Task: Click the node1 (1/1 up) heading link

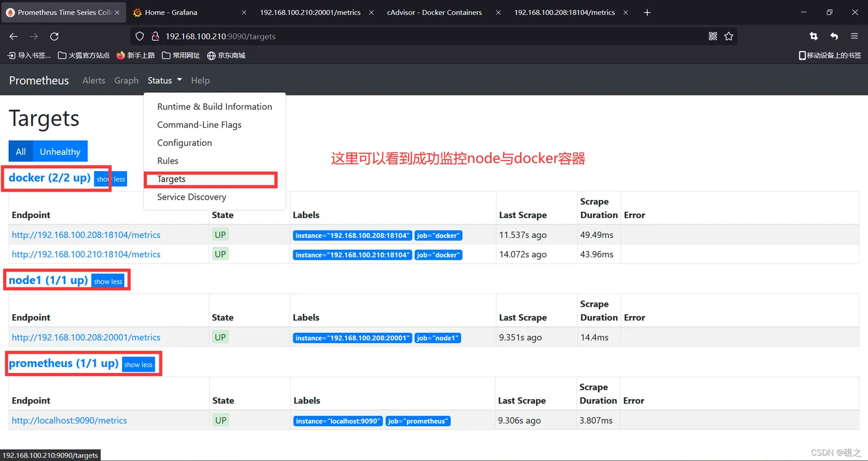Action: click(x=48, y=280)
